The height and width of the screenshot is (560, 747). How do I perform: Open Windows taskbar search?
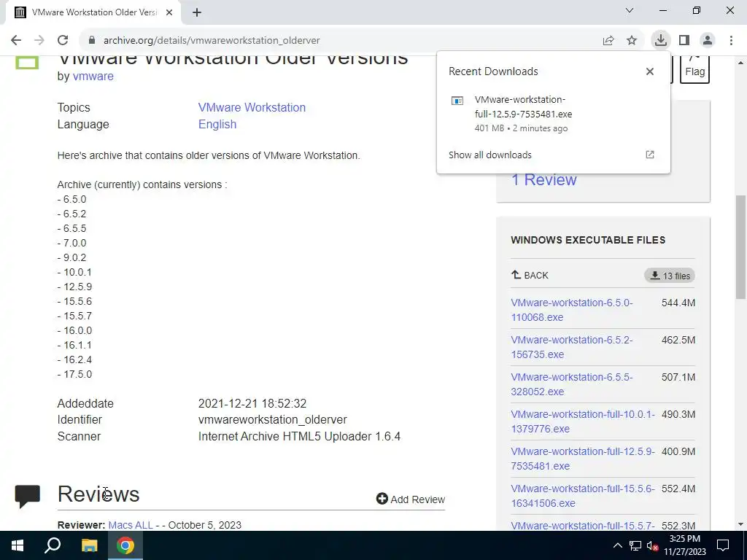click(53, 545)
